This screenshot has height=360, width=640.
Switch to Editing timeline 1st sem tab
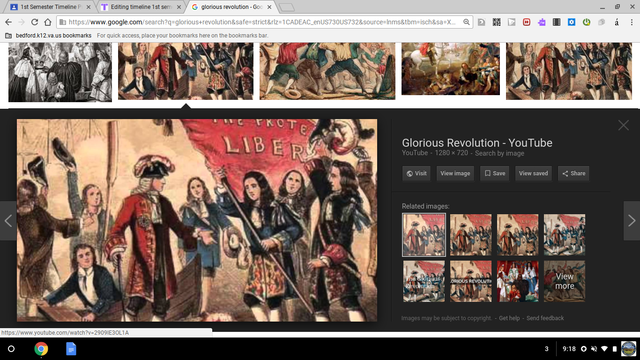point(141,7)
